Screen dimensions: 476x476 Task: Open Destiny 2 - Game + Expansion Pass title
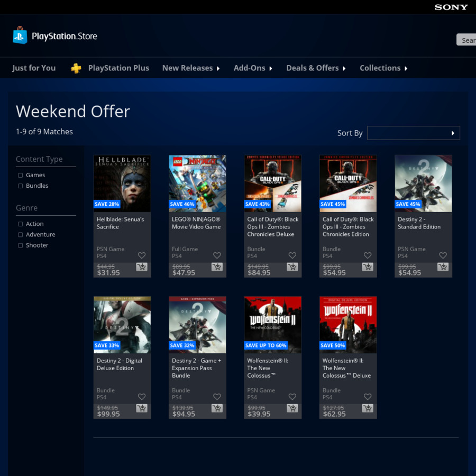196,368
